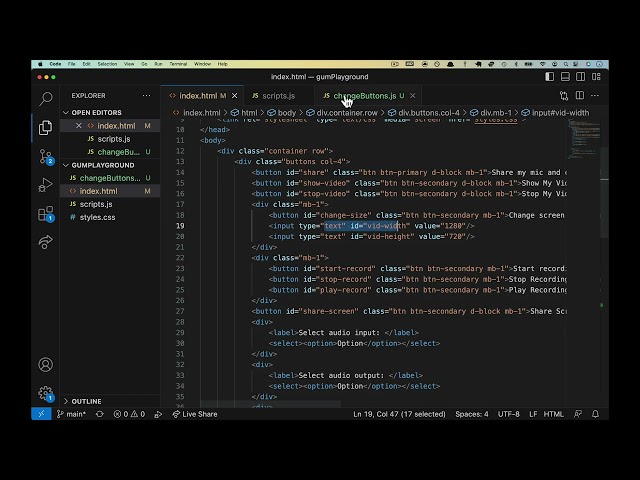Click line number 22 in the gutter

[x=180, y=258]
